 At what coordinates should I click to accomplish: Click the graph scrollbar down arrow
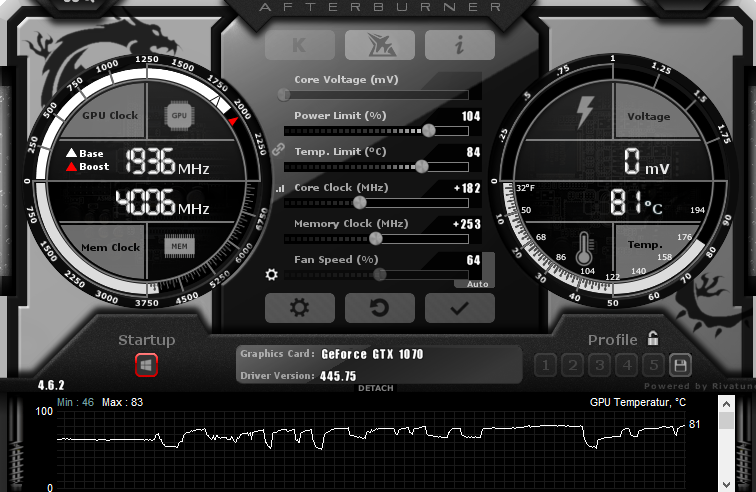[x=726, y=484]
